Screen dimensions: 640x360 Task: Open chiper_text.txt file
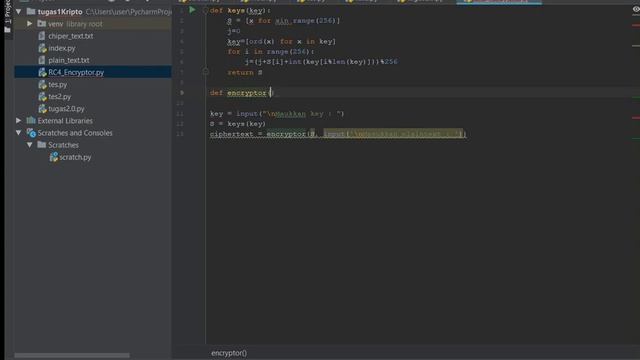click(x=71, y=36)
